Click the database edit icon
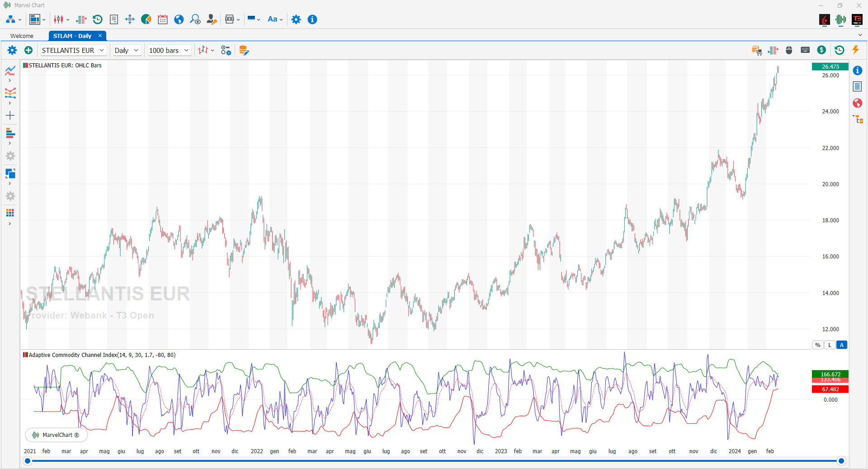 [x=244, y=50]
